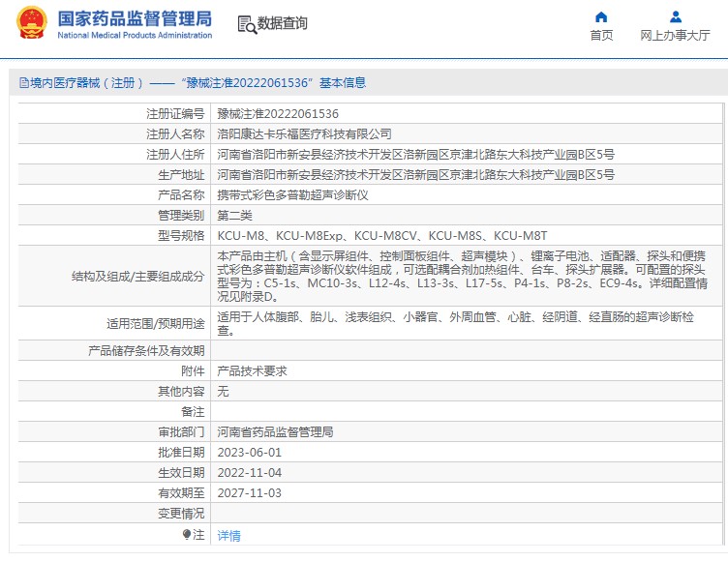Viewport: 728px width, 562px height.
Task: Click the document icon beside 境内医疗器械
Action: pyautogui.click(x=24, y=83)
